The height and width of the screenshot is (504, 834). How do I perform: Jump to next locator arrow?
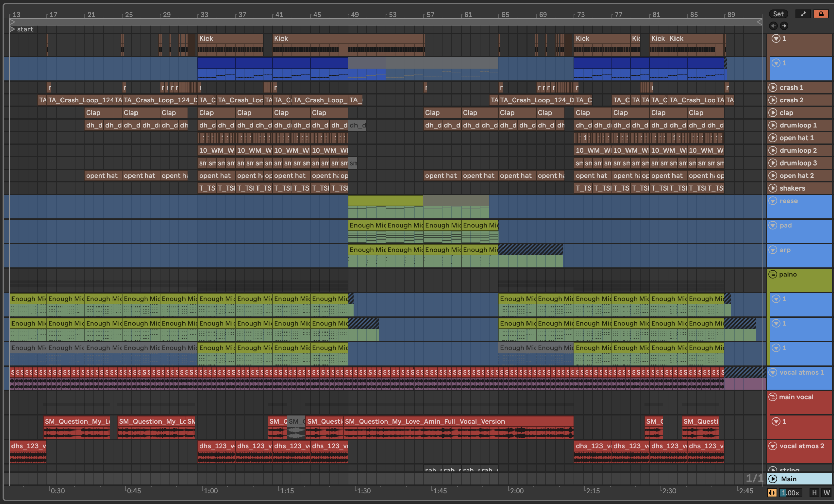click(784, 26)
